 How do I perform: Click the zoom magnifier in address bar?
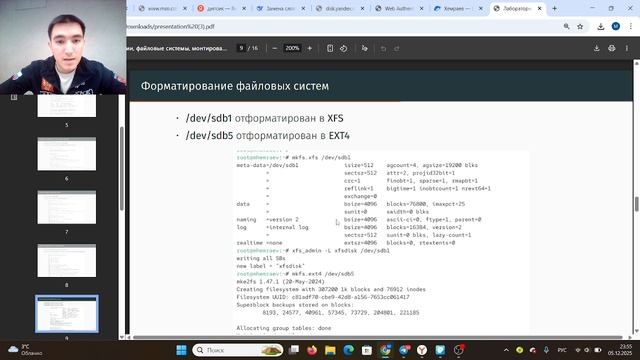click(x=567, y=27)
